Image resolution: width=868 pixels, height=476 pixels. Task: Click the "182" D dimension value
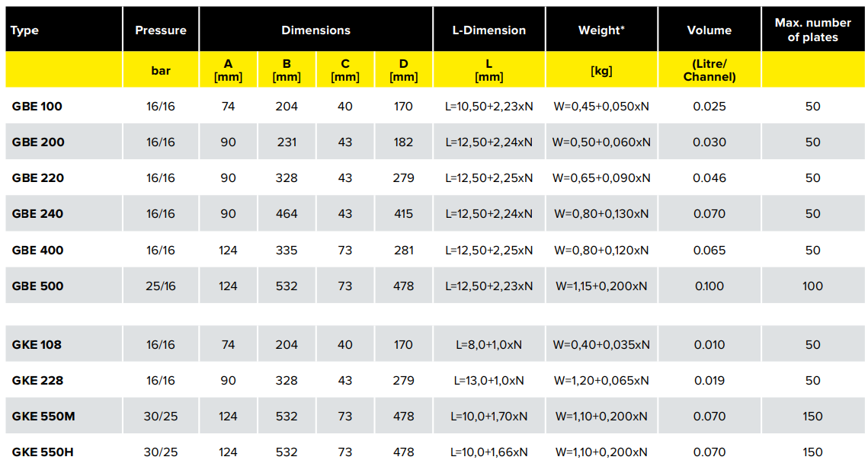(404, 142)
